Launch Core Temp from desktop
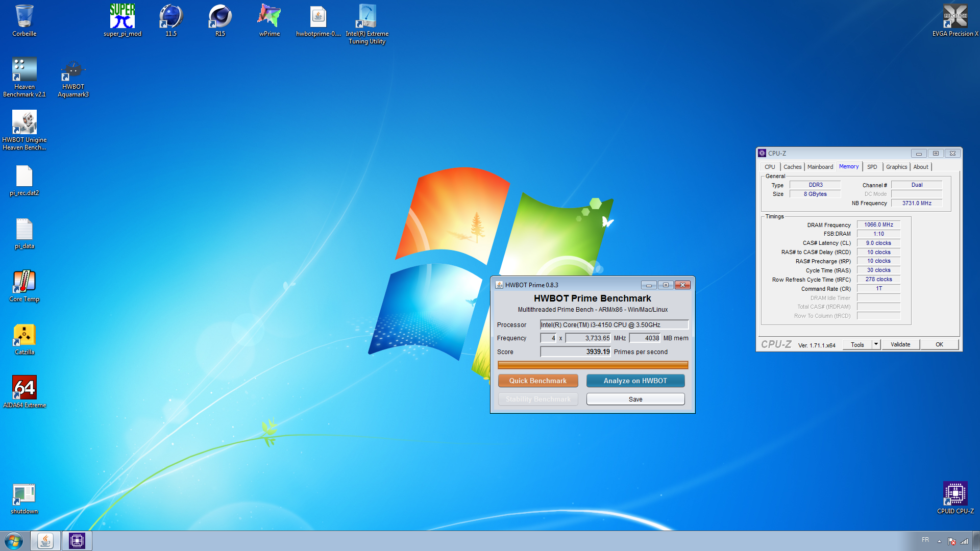 24,286
